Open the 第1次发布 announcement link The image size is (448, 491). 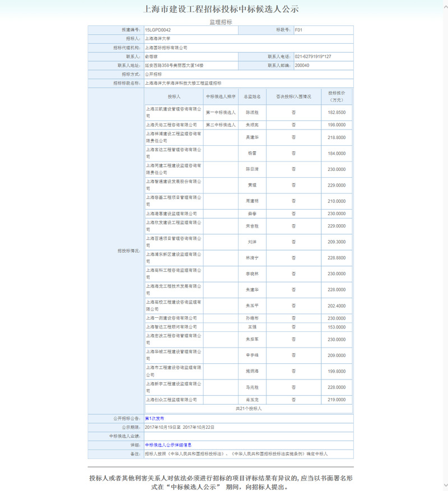154,418
